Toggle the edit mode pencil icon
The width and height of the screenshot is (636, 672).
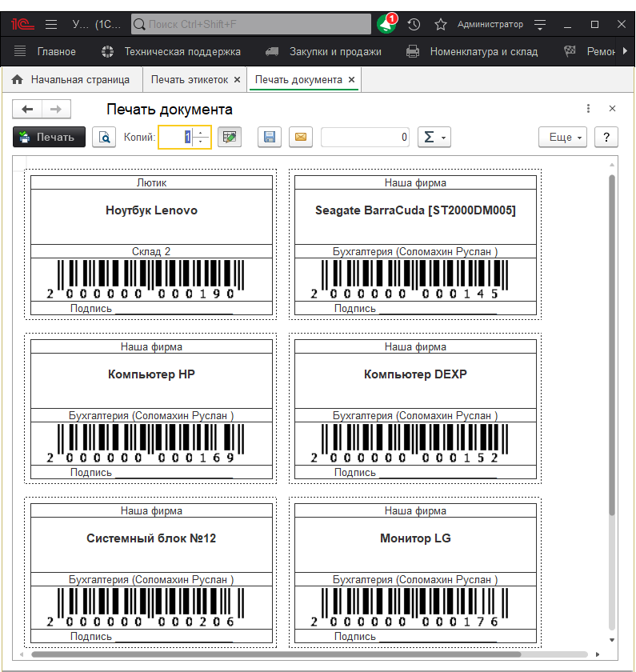[x=230, y=137]
